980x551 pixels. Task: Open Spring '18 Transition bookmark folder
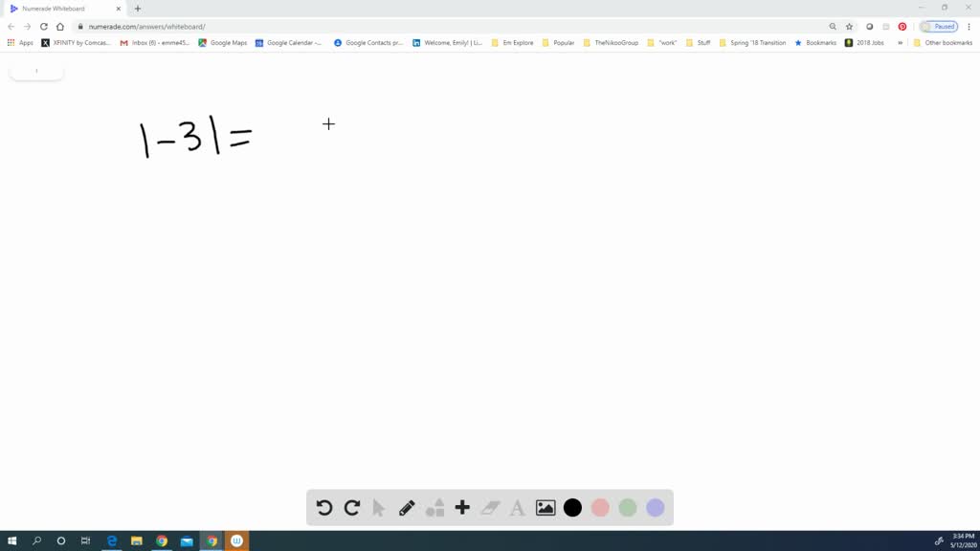tap(753, 43)
